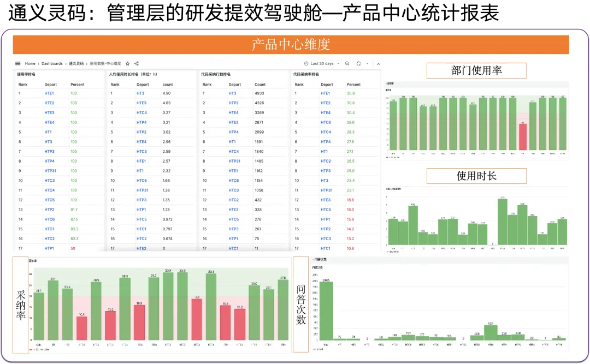Viewport: 590px width, 364px height.
Task: Click HTE3 in the 18.8 row of 代码采纳率排名
Action: (x=326, y=200)
